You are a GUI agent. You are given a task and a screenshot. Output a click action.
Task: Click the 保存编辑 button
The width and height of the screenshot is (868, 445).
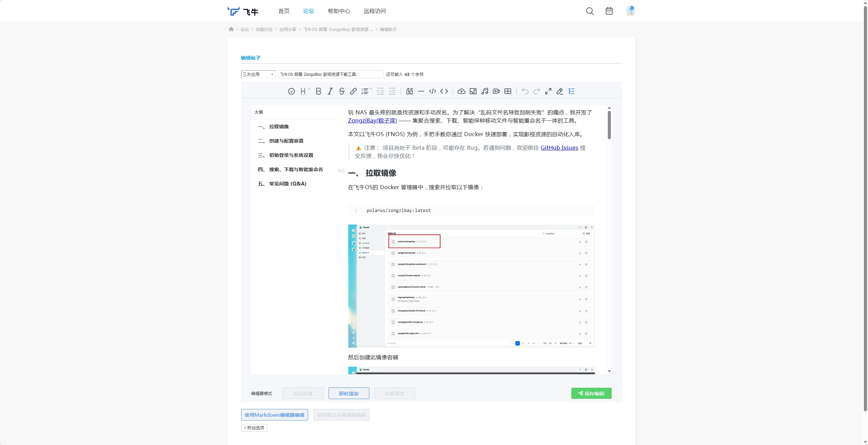click(591, 393)
